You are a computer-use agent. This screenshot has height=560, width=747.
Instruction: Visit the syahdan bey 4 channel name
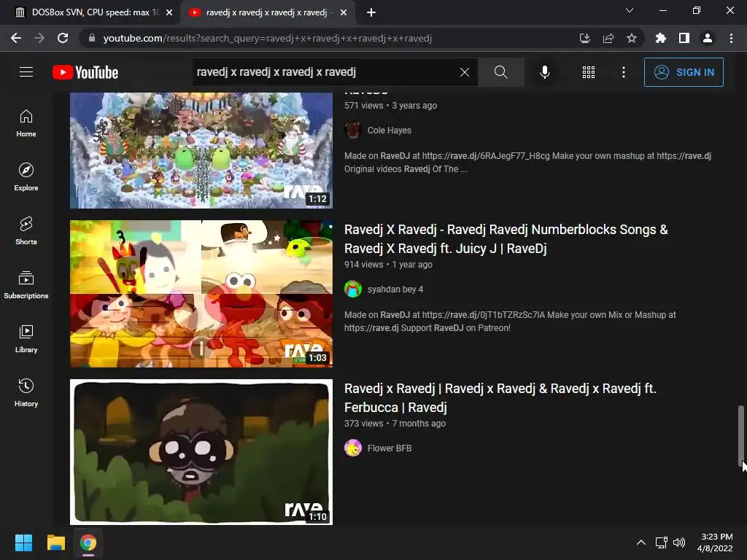click(395, 289)
